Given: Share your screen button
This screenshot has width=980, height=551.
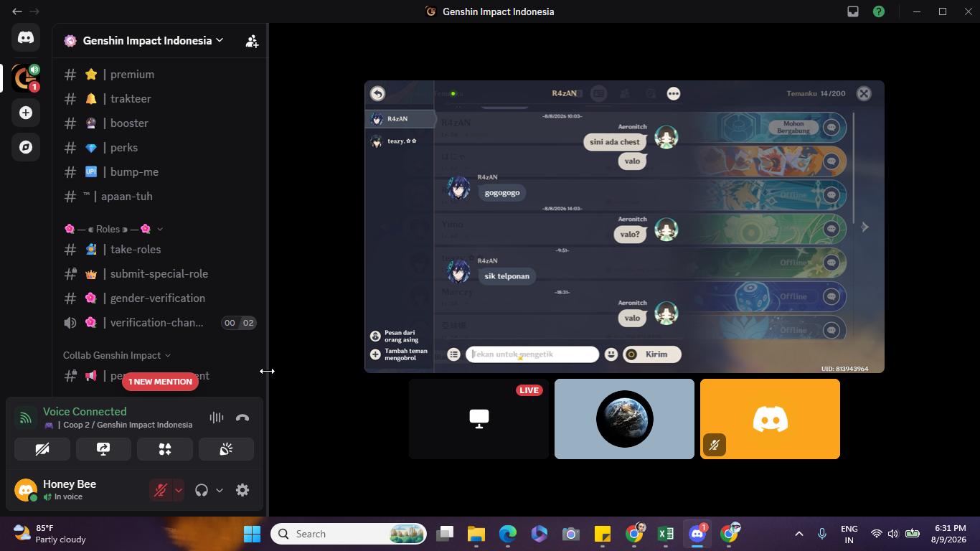Looking at the screenshot, I should point(103,449).
